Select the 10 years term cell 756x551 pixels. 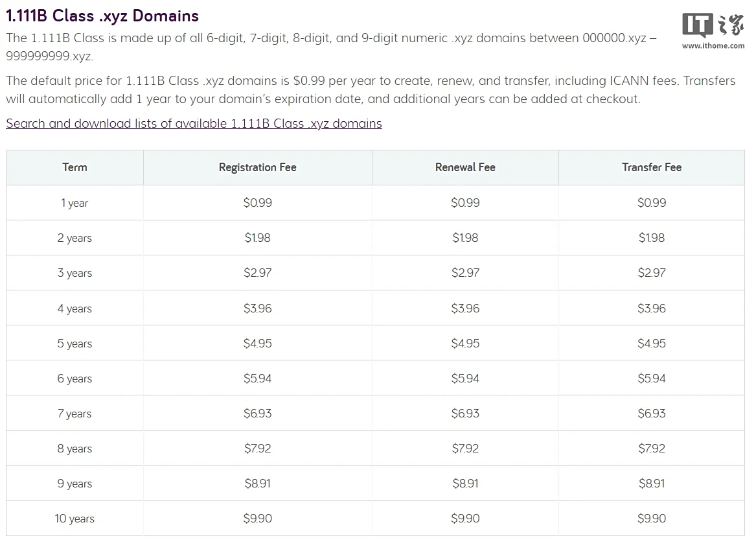point(74,519)
